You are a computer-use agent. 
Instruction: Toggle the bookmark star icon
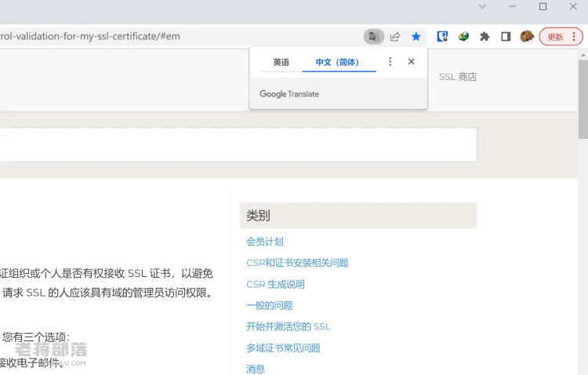(416, 36)
